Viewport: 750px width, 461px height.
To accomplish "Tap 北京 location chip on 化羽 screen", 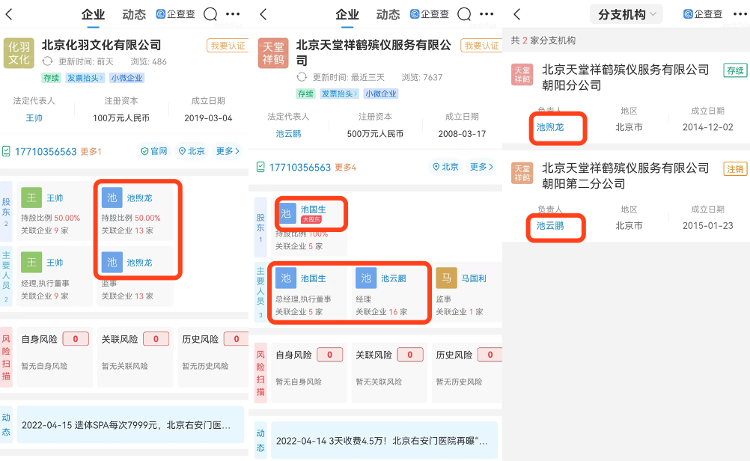I will click(x=191, y=151).
